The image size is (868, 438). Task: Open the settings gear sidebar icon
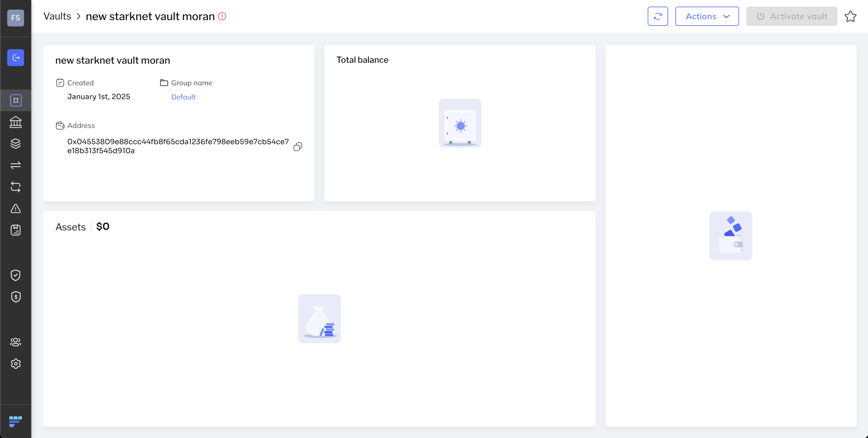[16, 363]
